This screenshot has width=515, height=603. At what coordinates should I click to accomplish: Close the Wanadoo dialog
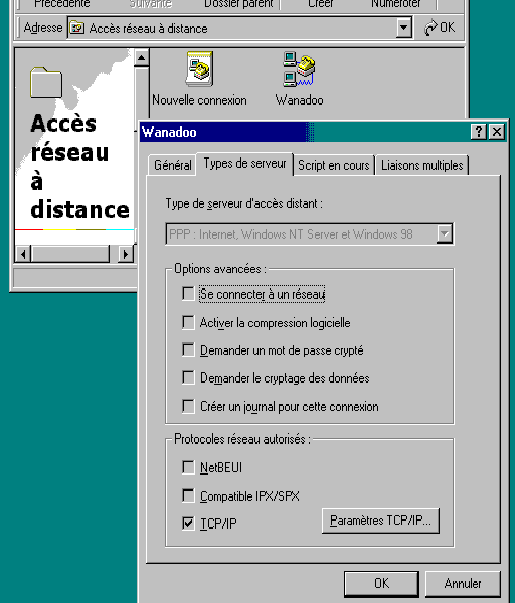tap(497, 132)
